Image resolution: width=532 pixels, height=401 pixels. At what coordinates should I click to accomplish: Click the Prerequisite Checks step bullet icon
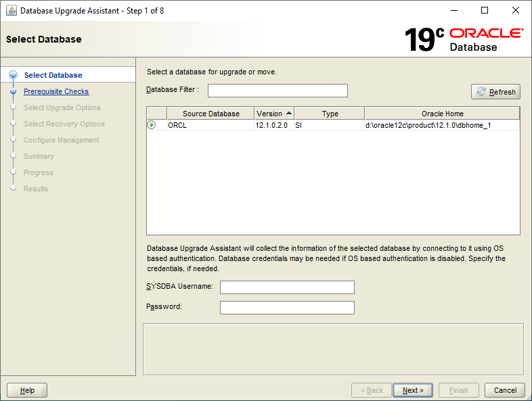pos(14,91)
